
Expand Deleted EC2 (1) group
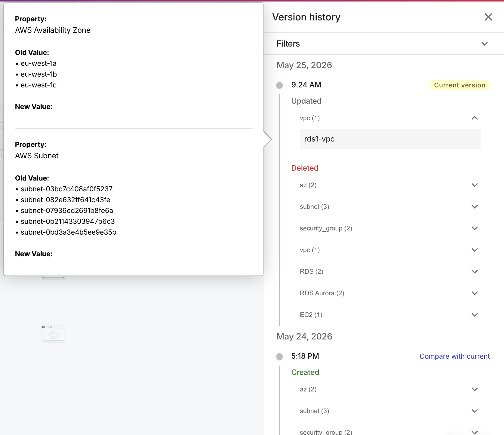tap(475, 315)
